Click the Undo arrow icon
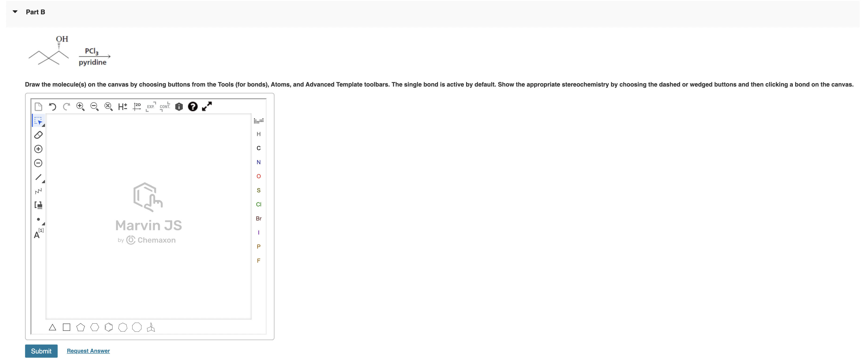The height and width of the screenshot is (364, 868). click(52, 107)
